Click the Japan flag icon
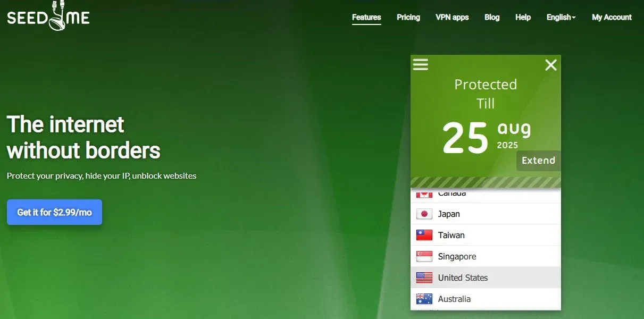 [424, 214]
